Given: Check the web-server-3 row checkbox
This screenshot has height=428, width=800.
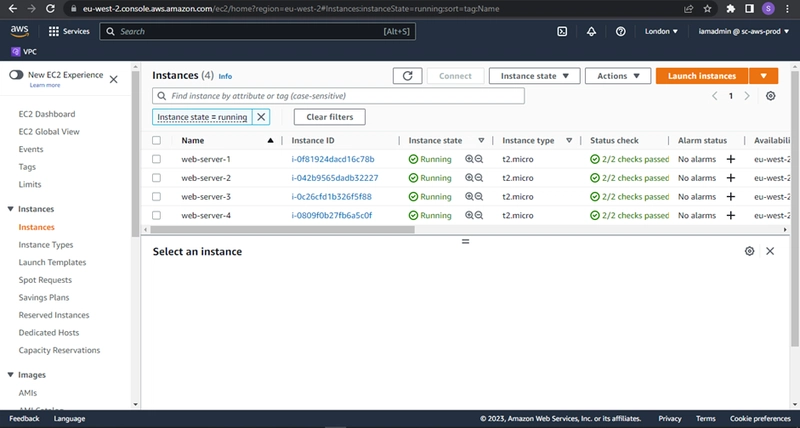Looking at the screenshot, I should pyautogui.click(x=156, y=196).
